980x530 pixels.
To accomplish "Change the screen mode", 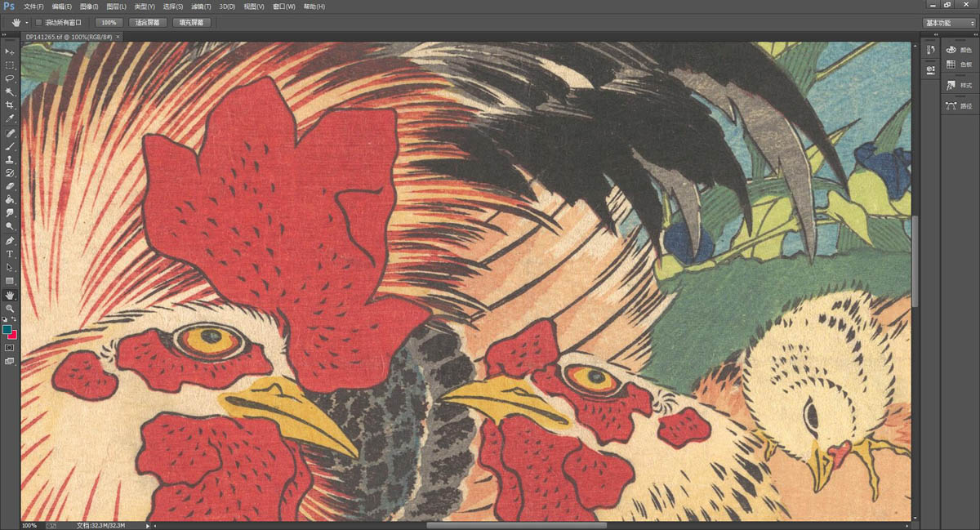I will click(x=10, y=360).
